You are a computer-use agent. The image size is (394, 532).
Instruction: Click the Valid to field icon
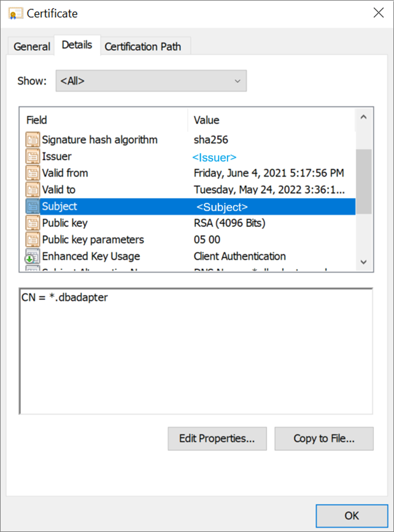tap(33, 190)
